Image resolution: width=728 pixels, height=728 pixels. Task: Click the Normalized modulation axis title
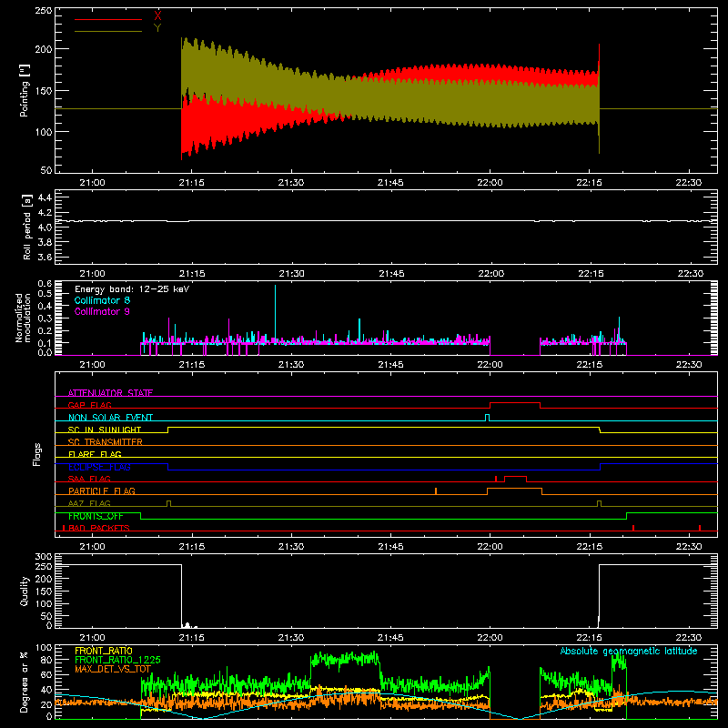(x=23, y=318)
